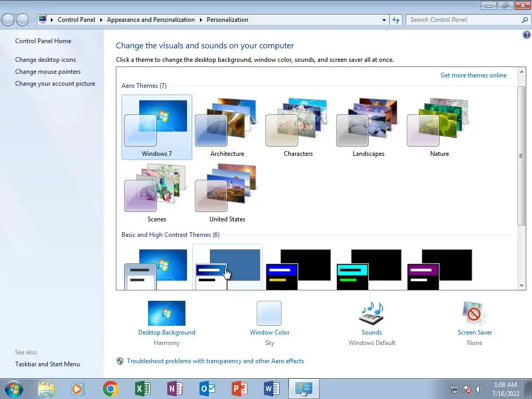Click the control panel icon in address bar

(x=43, y=19)
